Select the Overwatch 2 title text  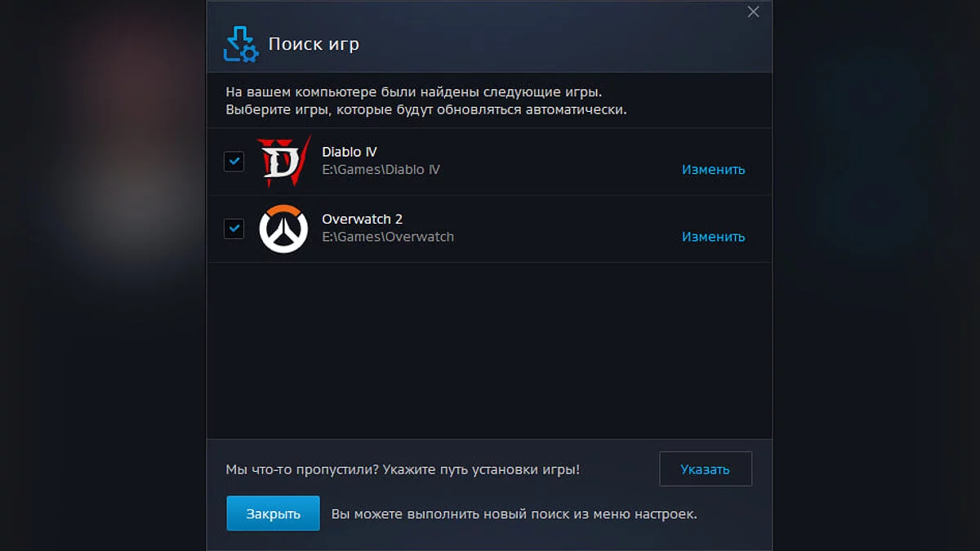(x=362, y=219)
